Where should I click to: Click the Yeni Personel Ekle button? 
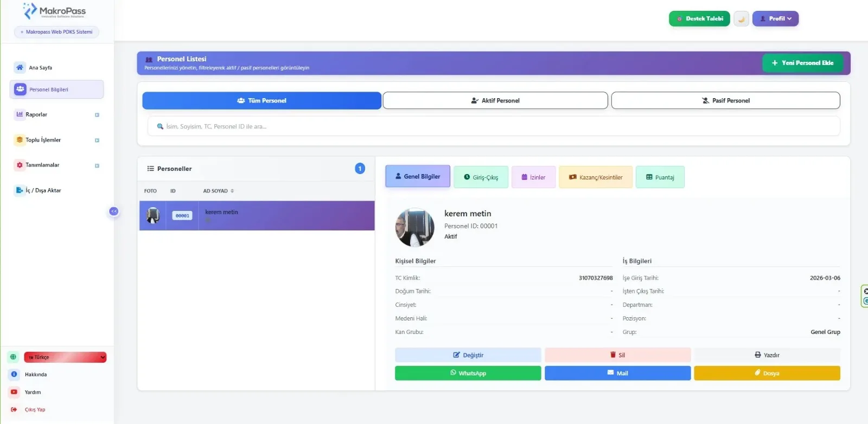pyautogui.click(x=802, y=63)
